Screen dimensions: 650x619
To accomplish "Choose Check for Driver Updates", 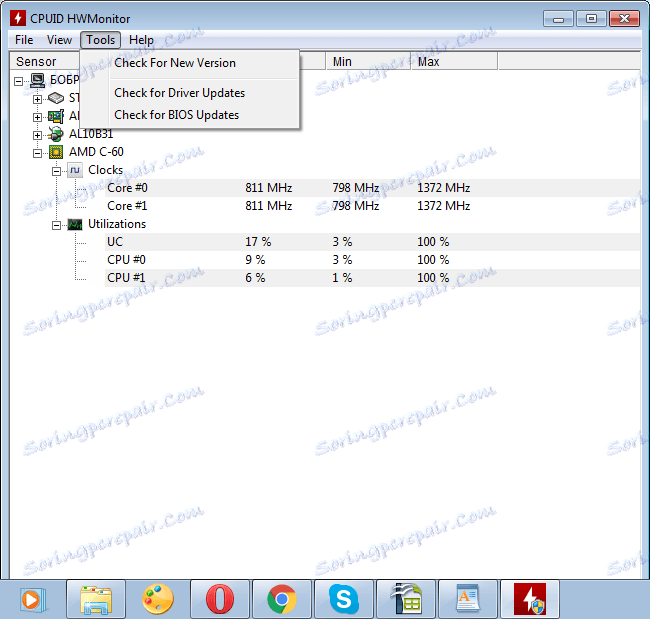I will (179, 93).
